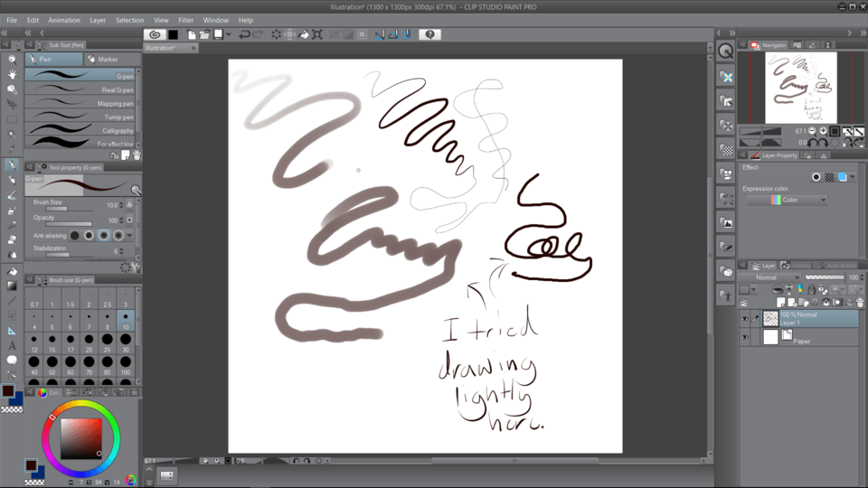Viewport: 868px width, 488px height.
Task: Select the Fill bucket tool in toolbox
Action: (x=12, y=271)
